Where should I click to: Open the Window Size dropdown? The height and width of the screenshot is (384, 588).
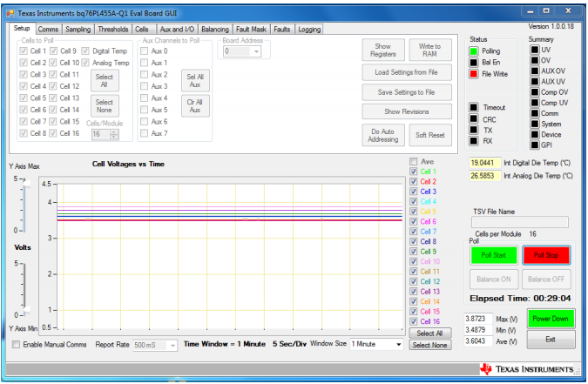click(x=399, y=344)
